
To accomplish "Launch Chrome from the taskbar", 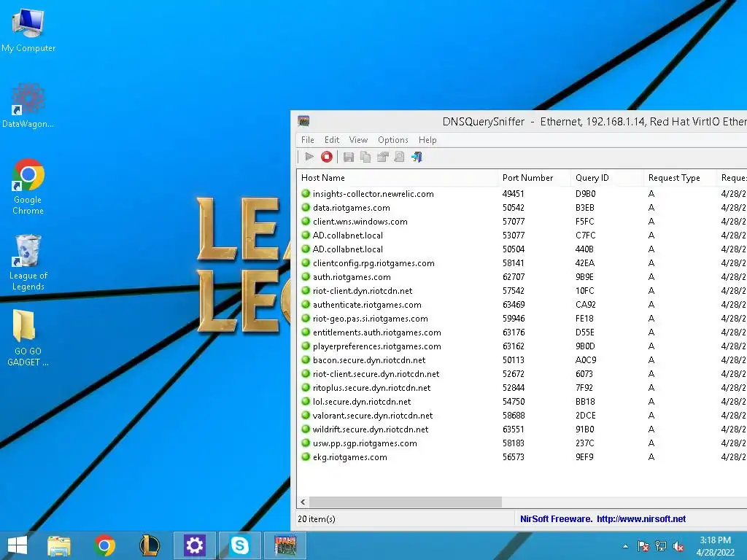I will click(105, 545).
